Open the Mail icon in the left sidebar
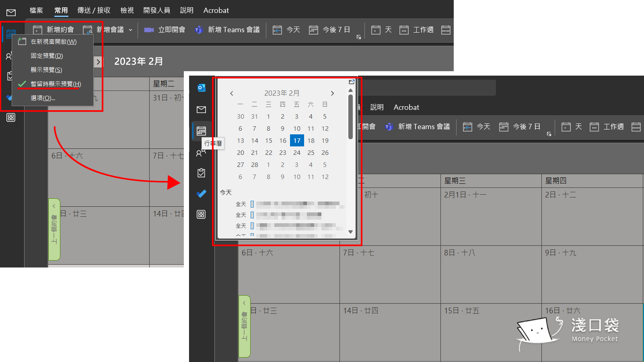The width and height of the screenshot is (644, 362). (x=201, y=110)
